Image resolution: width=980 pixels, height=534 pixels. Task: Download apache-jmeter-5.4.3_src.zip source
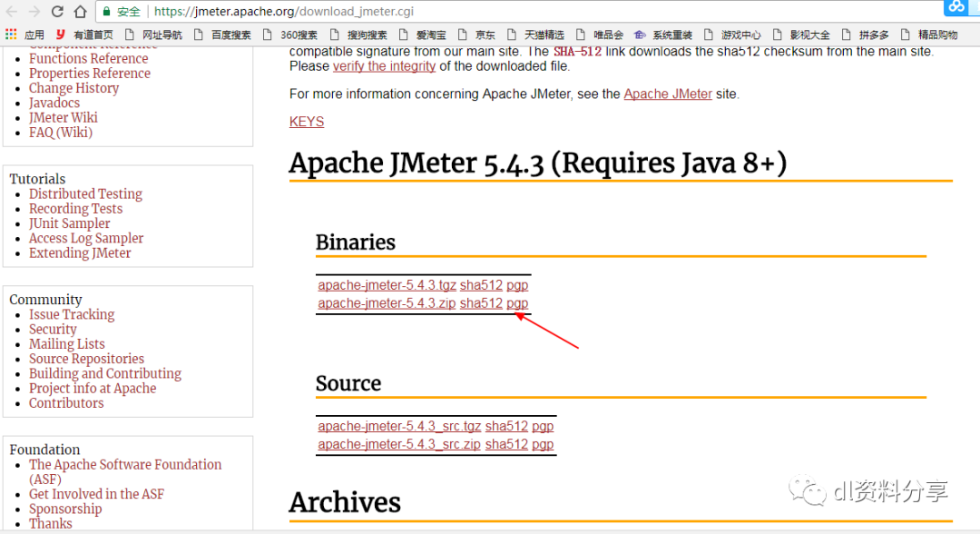pyautogui.click(x=399, y=444)
